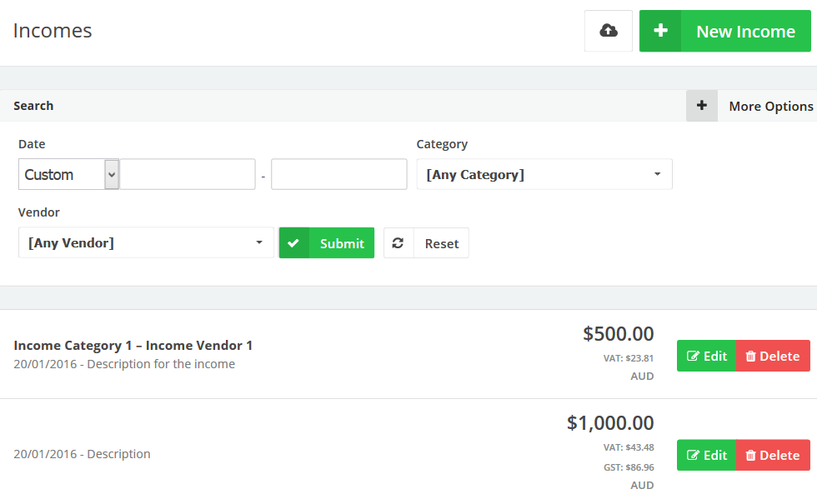817x504 pixels.
Task: Click the plus icon beside More Options
Action: (x=702, y=106)
